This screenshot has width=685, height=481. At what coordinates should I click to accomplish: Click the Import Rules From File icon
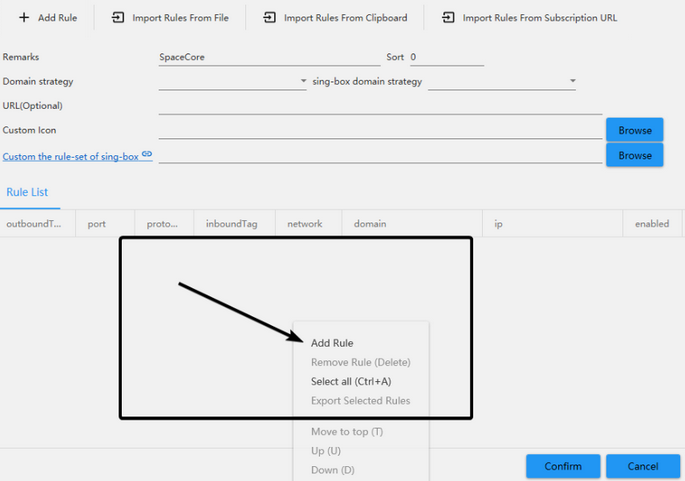[x=118, y=18]
